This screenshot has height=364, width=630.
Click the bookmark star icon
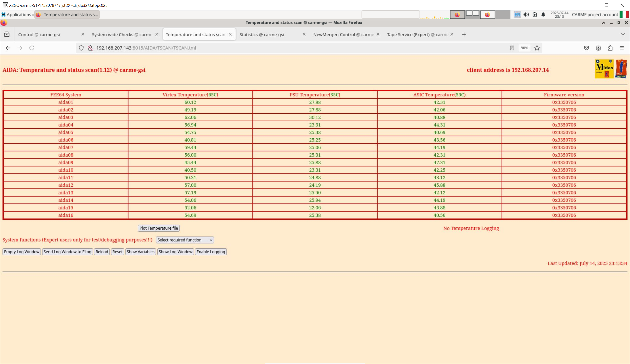(x=537, y=48)
